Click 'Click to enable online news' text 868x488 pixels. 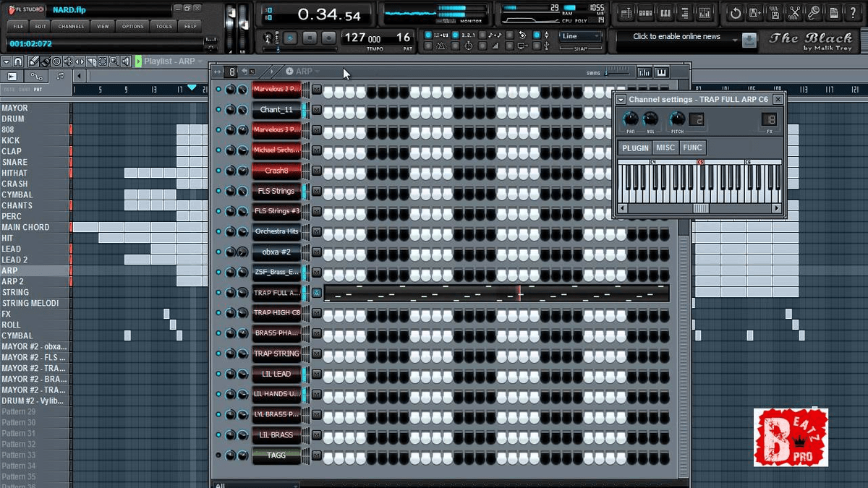(x=676, y=36)
